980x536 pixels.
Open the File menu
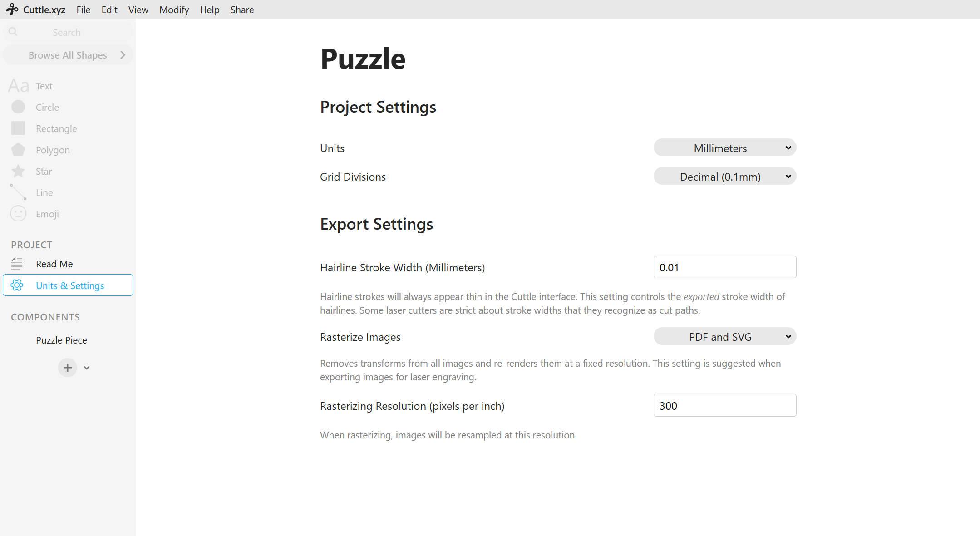pos(84,10)
